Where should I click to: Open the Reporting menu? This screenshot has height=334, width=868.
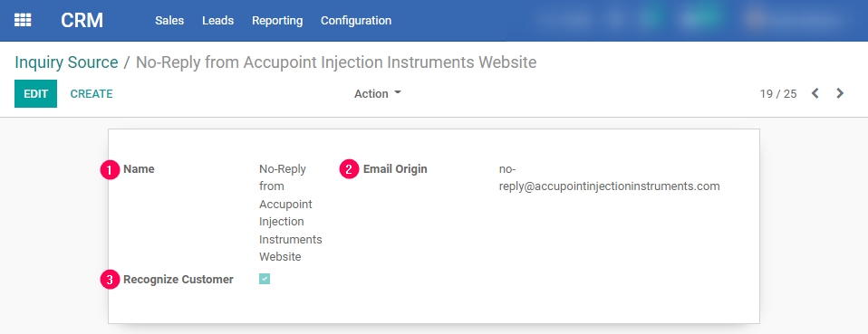277,21
